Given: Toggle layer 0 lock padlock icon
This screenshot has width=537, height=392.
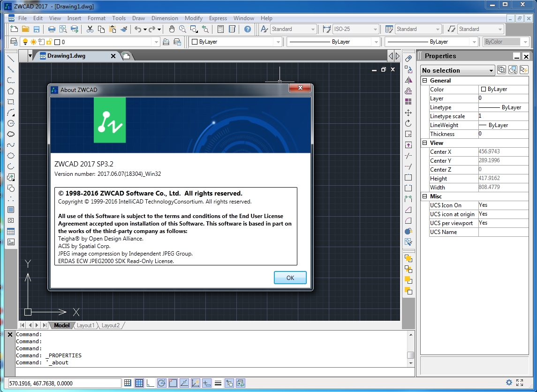Looking at the screenshot, I should 49,42.
